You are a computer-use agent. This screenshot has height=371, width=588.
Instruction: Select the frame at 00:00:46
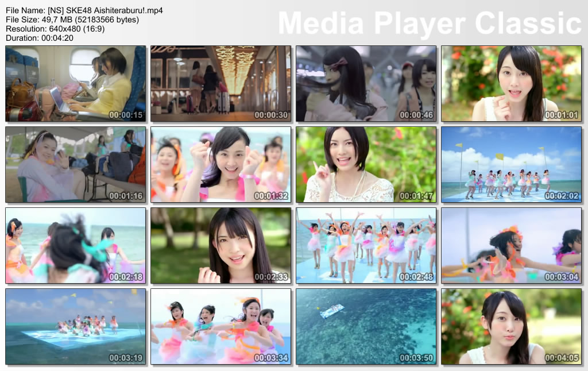pos(366,84)
